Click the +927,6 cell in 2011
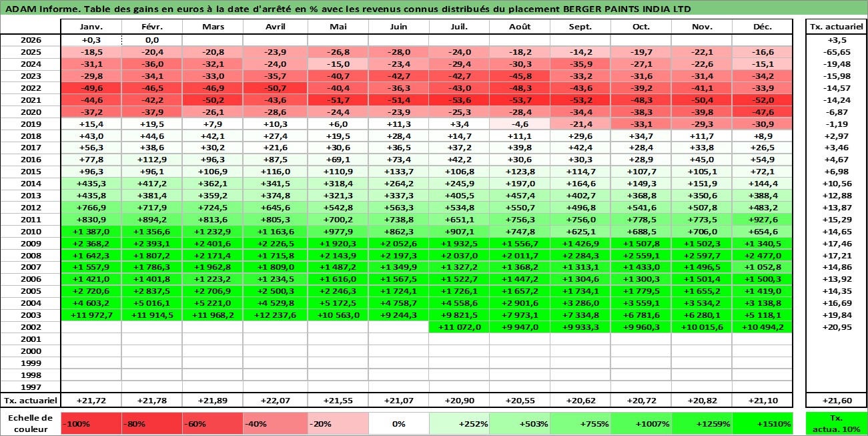Viewport: 868px width, 436px height. tap(762, 219)
